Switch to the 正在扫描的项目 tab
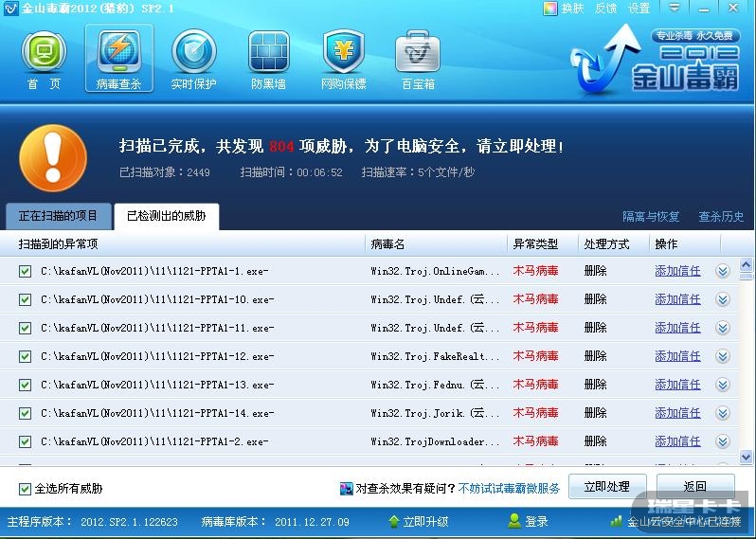 [59, 216]
